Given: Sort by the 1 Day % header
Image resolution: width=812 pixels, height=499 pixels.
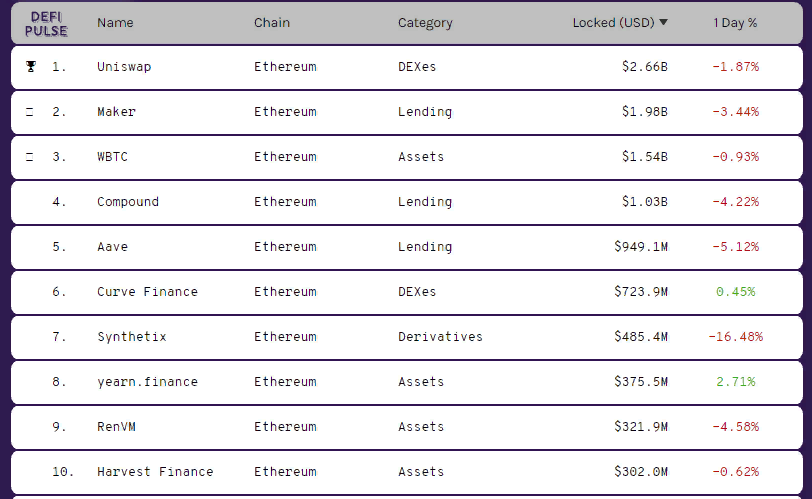Looking at the screenshot, I should (735, 23).
